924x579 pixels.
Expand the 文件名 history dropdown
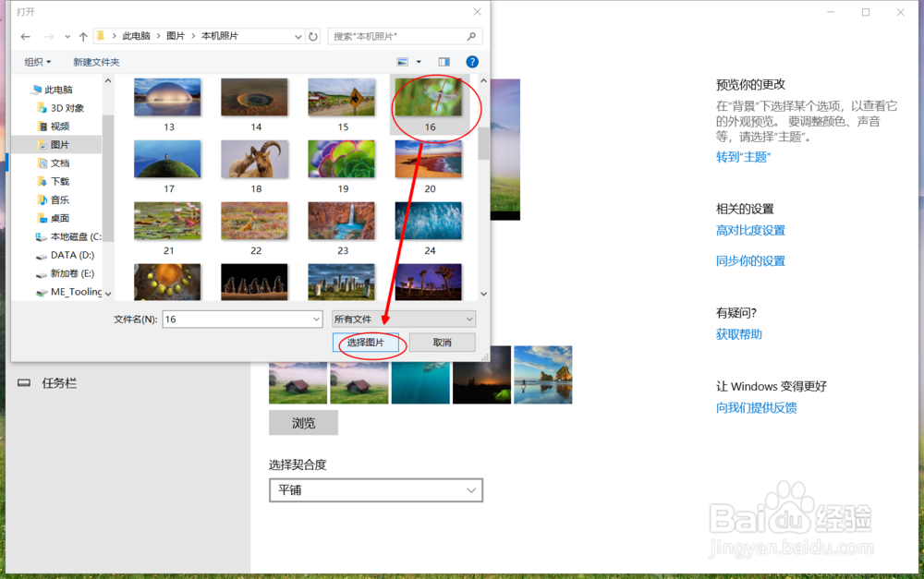point(316,320)
